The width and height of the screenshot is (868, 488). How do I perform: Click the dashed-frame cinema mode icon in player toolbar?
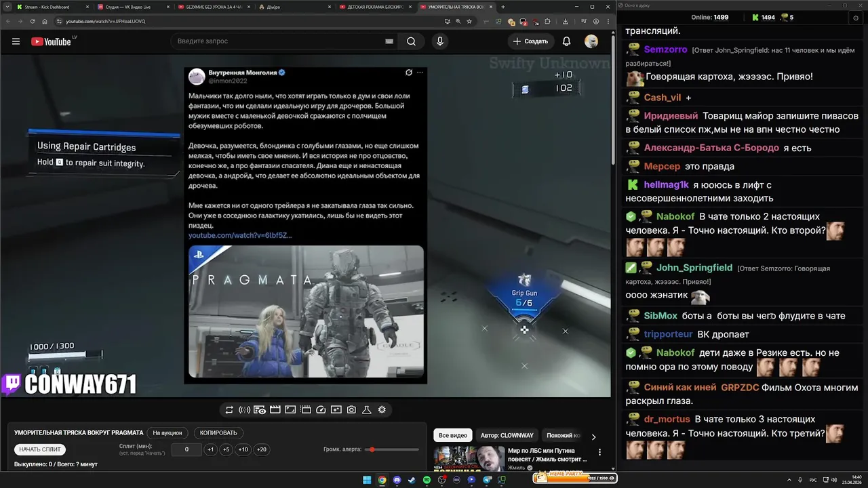tap(305, 409)
